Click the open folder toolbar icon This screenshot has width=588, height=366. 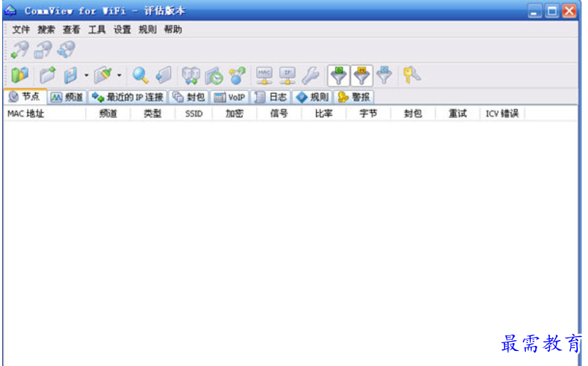tap(48, 75)
